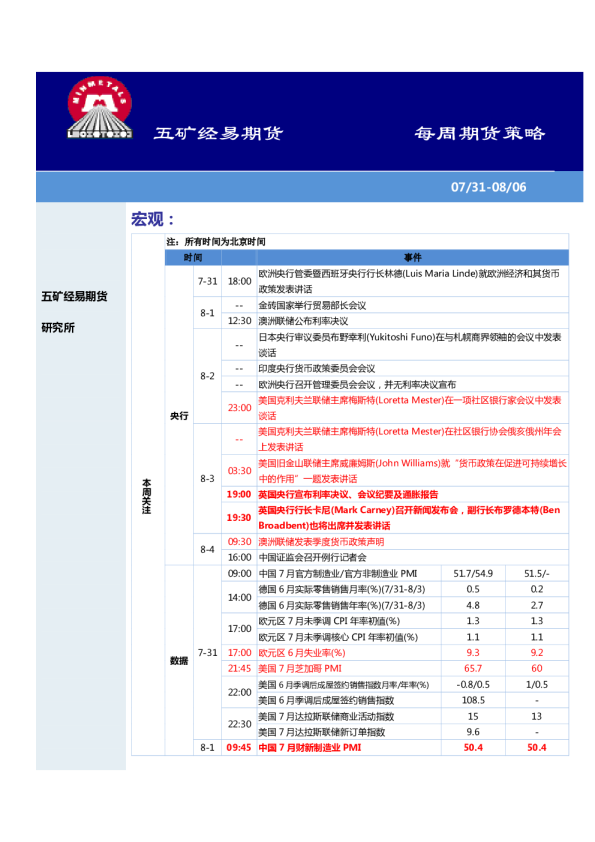Click the red Minmetals logo in banner
The width and height of the screenshot is (595, 842).
pyautogui.click(x=99, y=107)
